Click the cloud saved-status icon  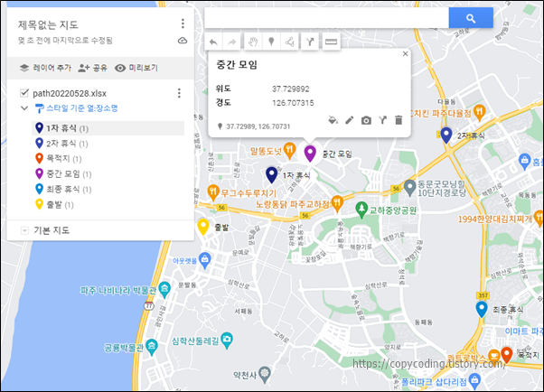click(183, 41)
